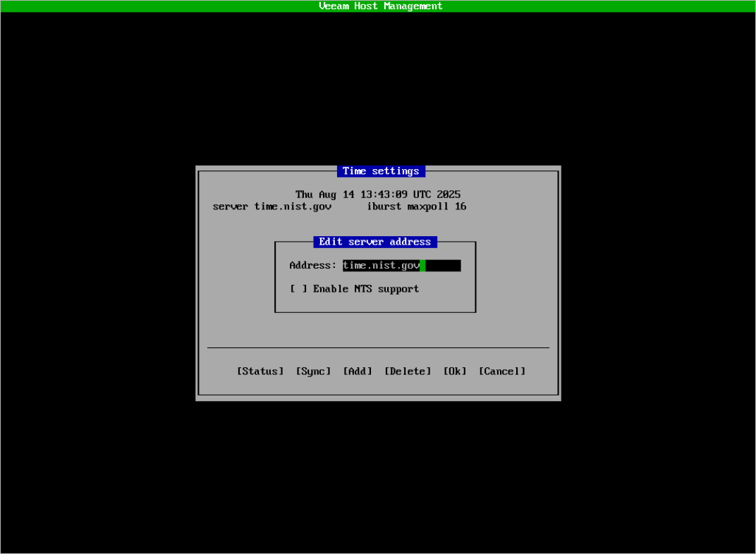The image size is (756, 554).
Task: Toggle the Enable NTS support checkbox
Action: tap(298, 289)
